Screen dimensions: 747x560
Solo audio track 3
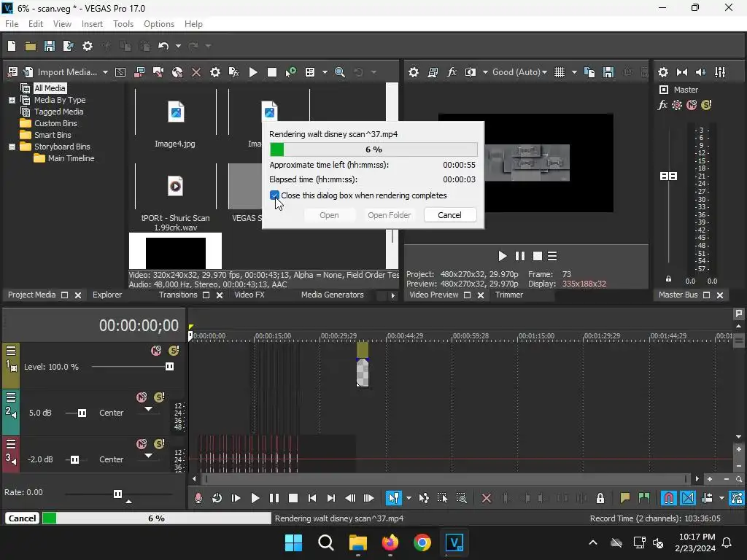[159, 444]
